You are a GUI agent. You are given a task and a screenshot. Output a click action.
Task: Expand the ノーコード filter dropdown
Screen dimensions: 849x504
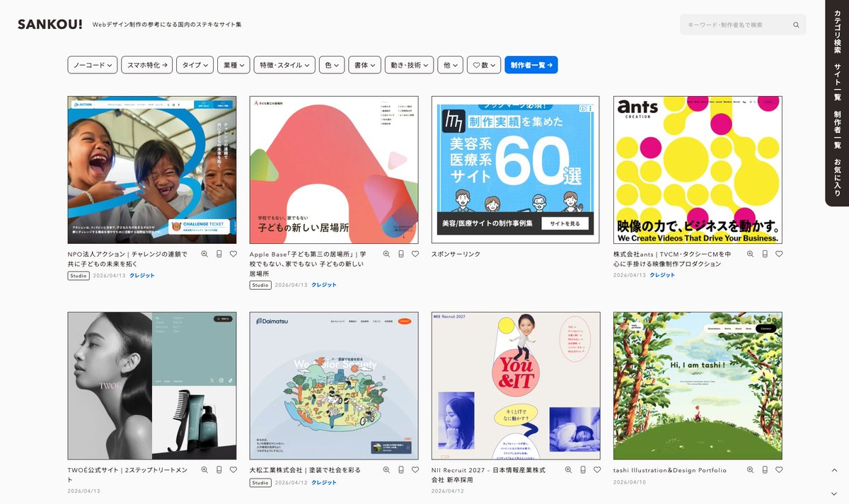tap(93, 65)
